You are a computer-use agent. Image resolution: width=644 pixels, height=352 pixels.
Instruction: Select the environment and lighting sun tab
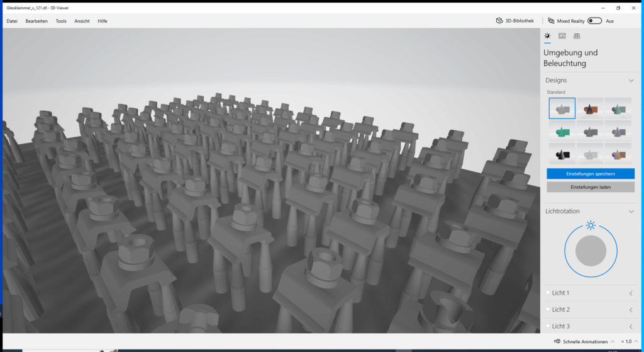coord(547,36)
